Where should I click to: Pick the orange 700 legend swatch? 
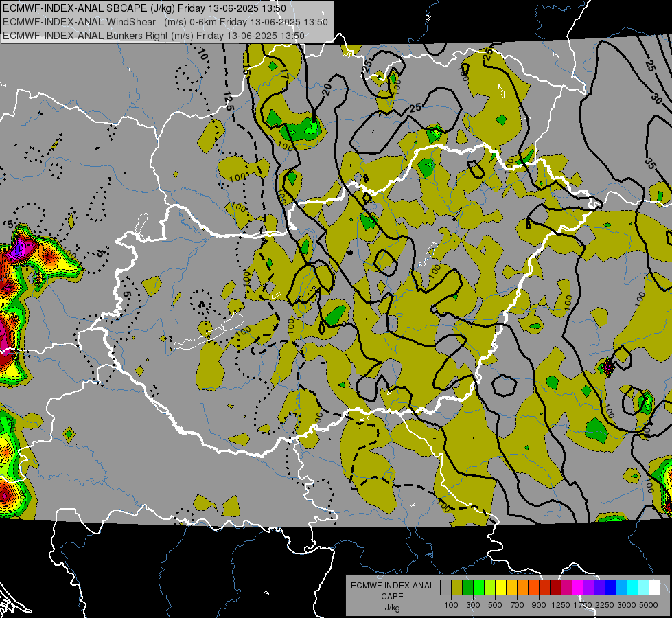pyautogui.click(x=522, y=588)
